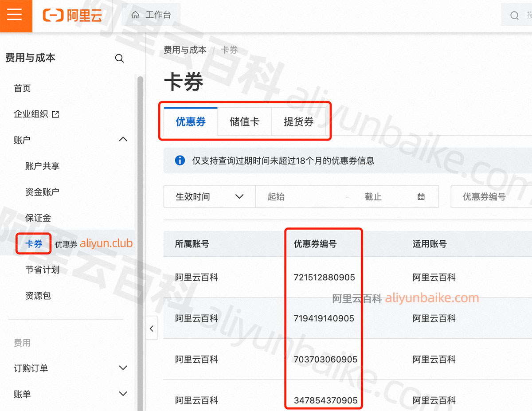The width and height of the screenshot is (532, 411).
Task: Open 企业组织 in the sidebar
Action: click(x=31, y=114)
